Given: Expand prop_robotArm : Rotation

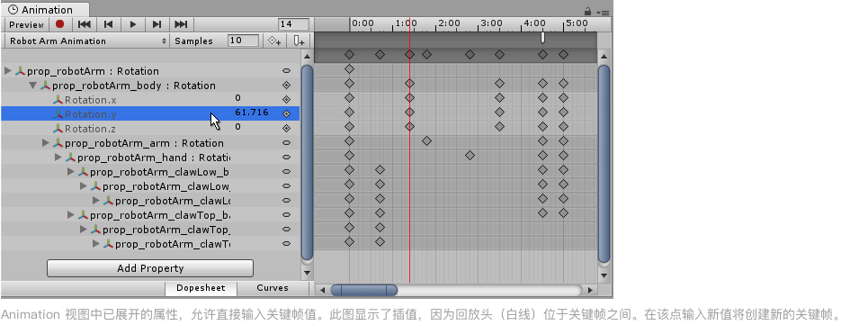Looking at the screenshot, I should pos(8,71).
